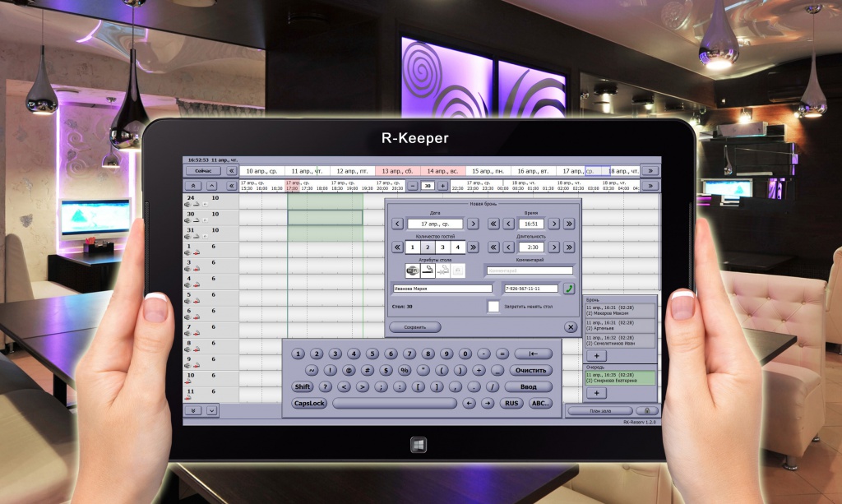This screenshot has height=504, width=842.
Task: Close the Новая бронь dialog with X
Action: [570, 326]
